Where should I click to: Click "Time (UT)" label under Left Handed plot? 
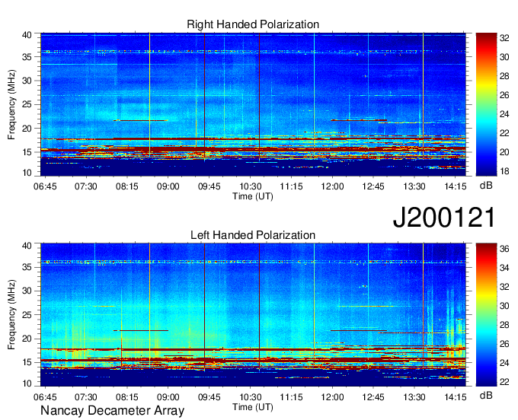[253, 407]
